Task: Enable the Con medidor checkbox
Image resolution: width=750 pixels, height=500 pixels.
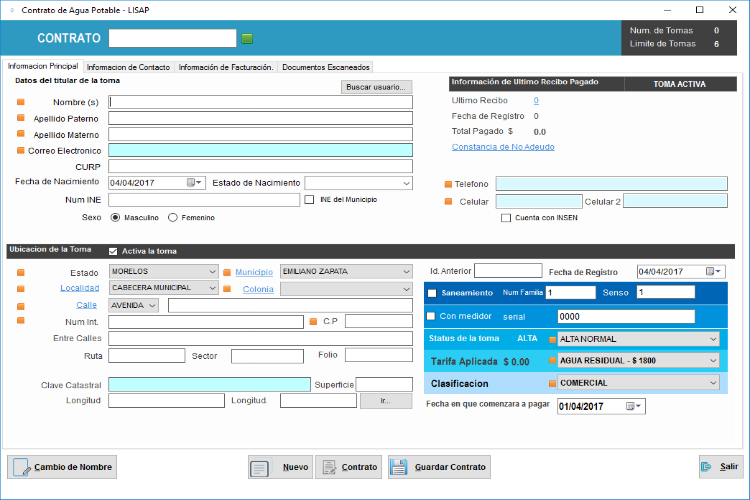Action: [x=432, y=316]
